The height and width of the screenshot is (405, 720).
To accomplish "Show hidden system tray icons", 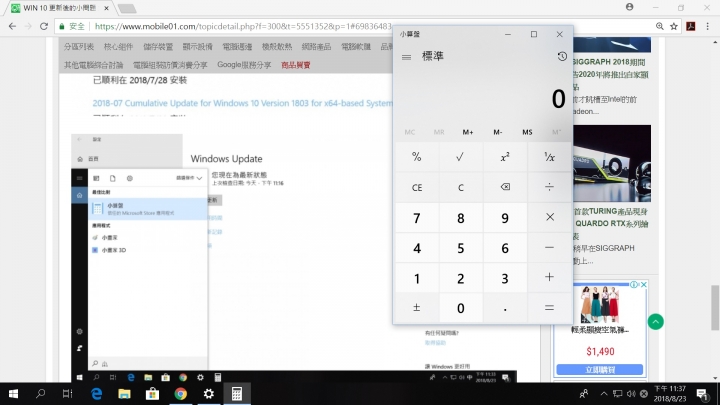I will [604, 394].
